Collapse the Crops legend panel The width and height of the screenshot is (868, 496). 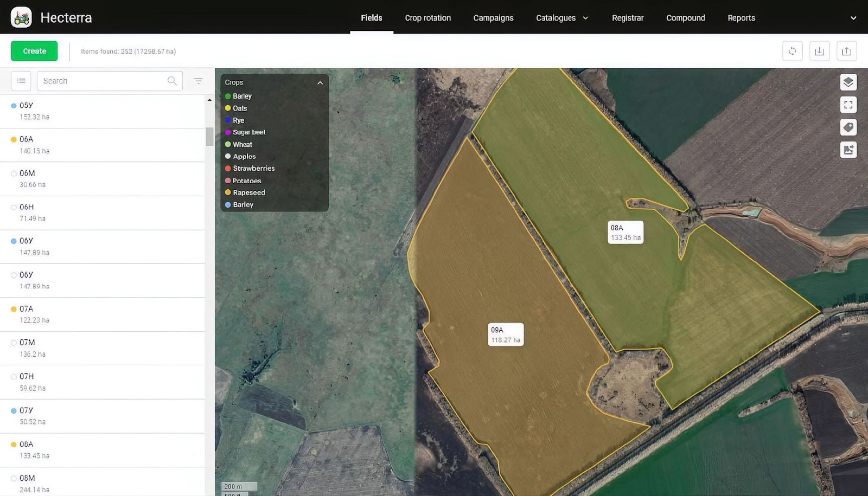320,82
